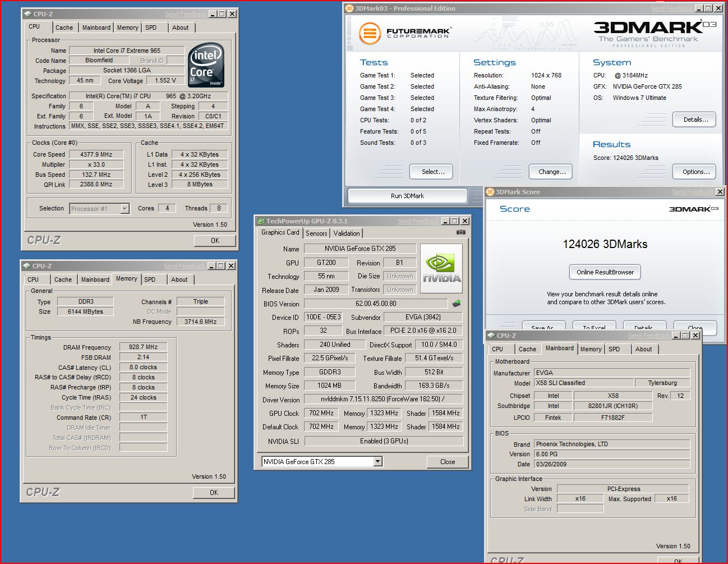Screen dimensions: 728x564
Task: Click the NVIDIA SLI Enabled (3 GPUs) field
Action: 384,441
